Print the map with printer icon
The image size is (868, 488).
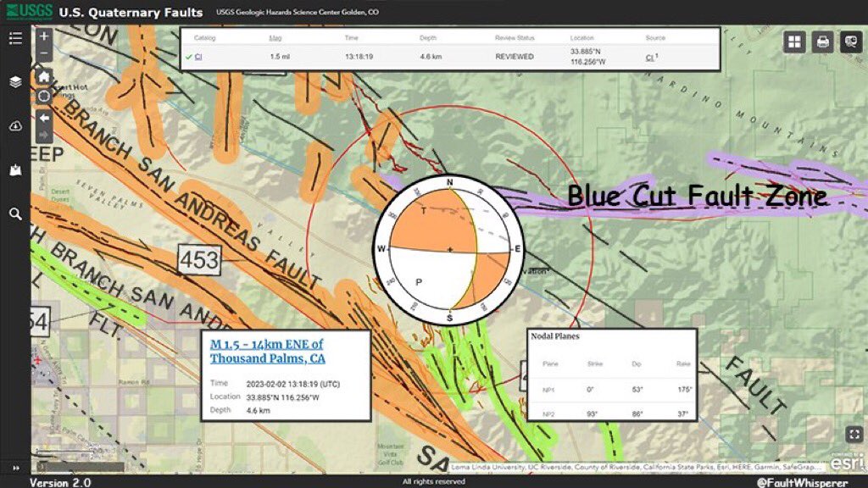point(822,42)
